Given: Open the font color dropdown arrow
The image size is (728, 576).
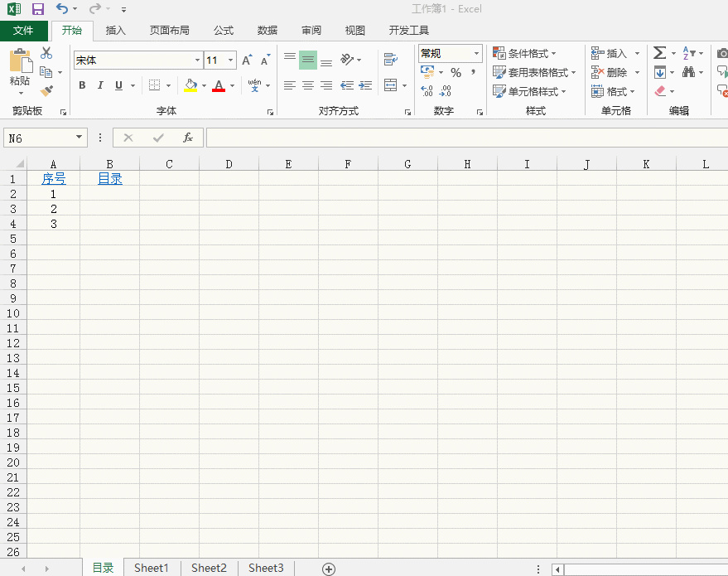Looking at the screenshot, I should (x=232, y=85).
